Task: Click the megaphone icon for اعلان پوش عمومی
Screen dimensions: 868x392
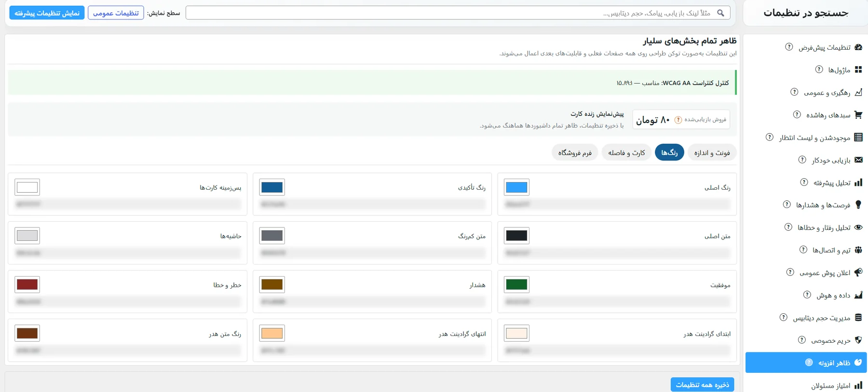Action: tap(858, 272)
